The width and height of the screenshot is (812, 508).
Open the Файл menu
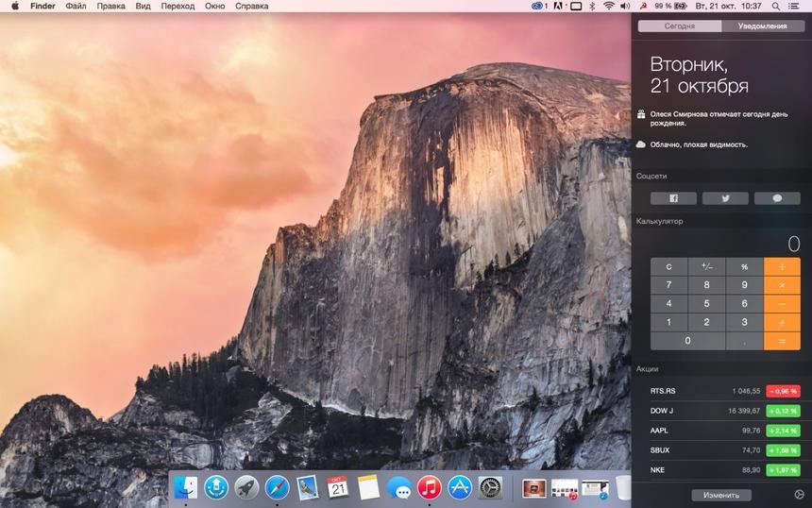pyautogui.click(x=76, y=6)
